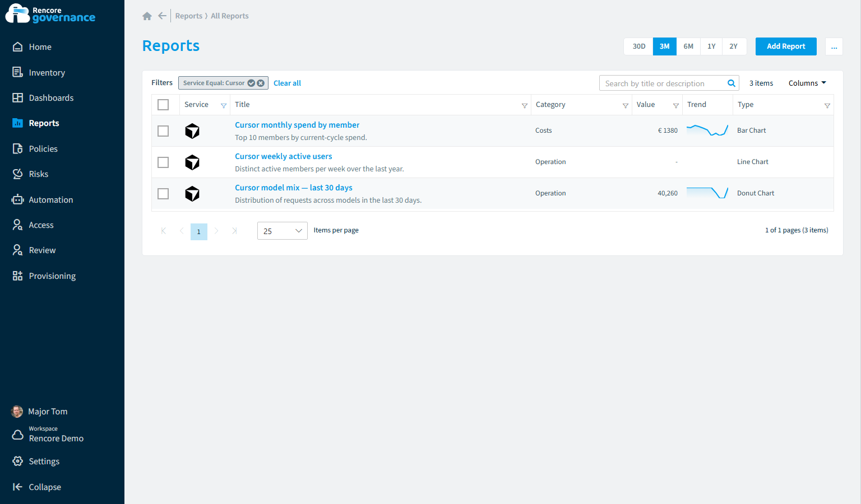Check the Cursor weekly active users checkbox
This screenshot has height=504, width=861.
tap(163, 162)
